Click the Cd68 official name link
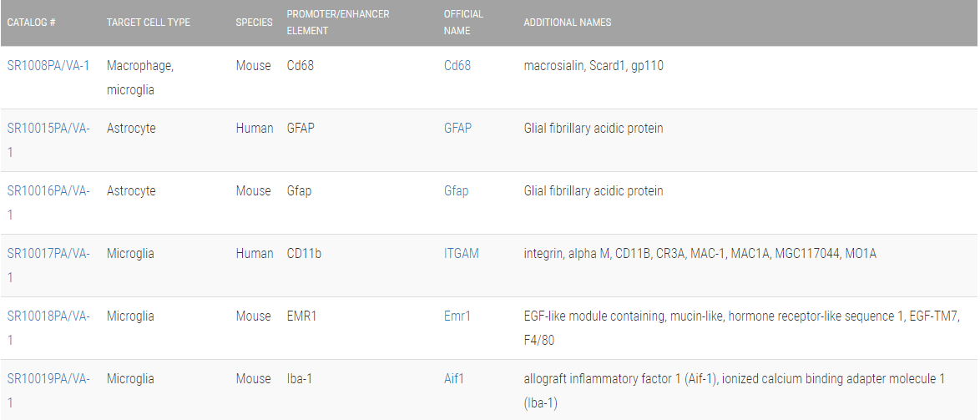 point(457,65)
